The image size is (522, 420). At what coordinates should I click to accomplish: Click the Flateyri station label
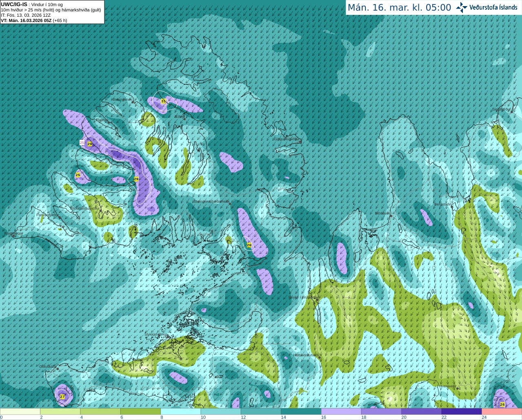(102, 120)
